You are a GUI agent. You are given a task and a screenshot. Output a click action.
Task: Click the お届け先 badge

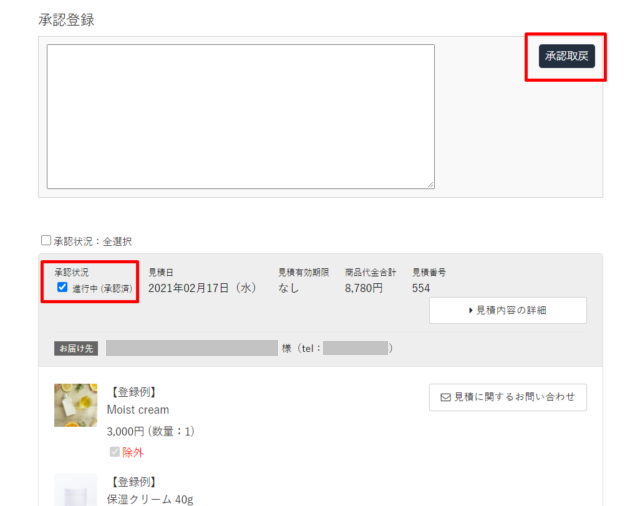[76, 348]
